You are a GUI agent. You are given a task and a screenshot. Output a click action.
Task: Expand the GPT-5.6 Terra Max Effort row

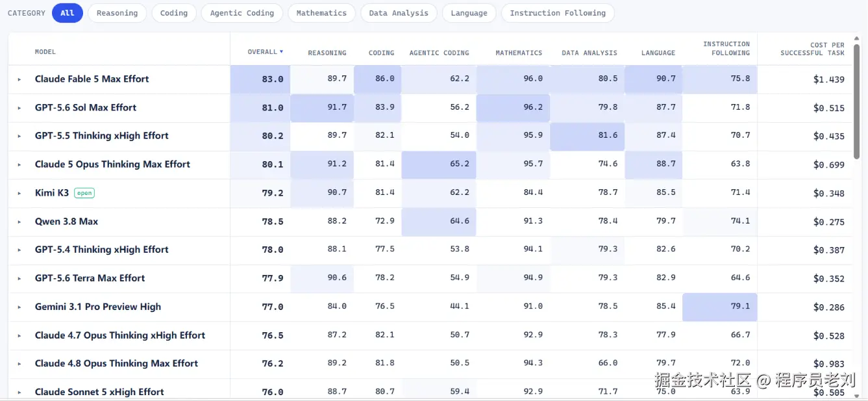click(19, 278)
